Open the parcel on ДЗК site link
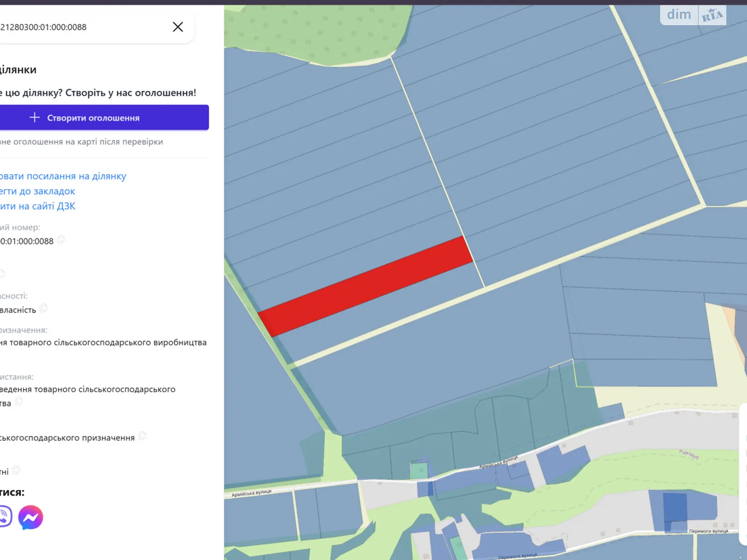This screenshot has width=747, height=560. [x=37, y=206]
